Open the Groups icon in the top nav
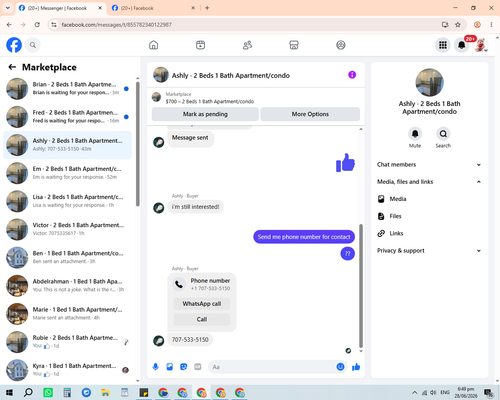This screenshot has height=400, width=500. tap(341, 45)
